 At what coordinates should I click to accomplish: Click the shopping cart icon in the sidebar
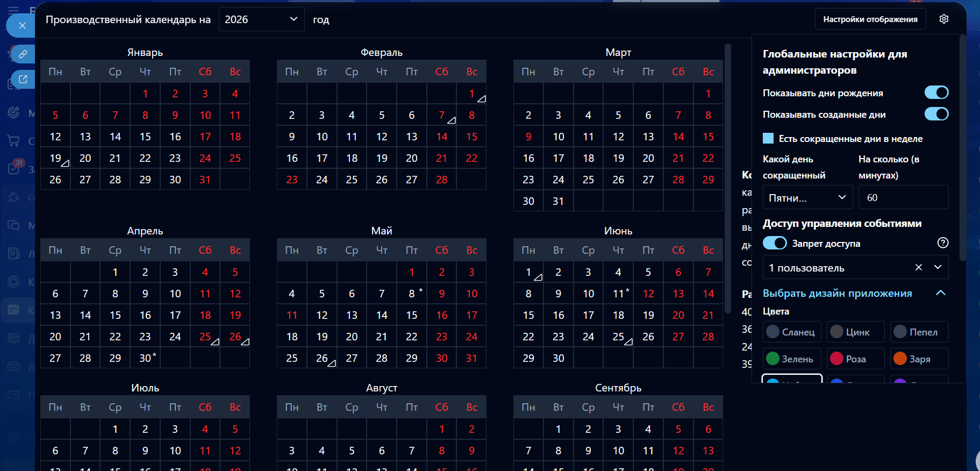(x=13, y=141)
